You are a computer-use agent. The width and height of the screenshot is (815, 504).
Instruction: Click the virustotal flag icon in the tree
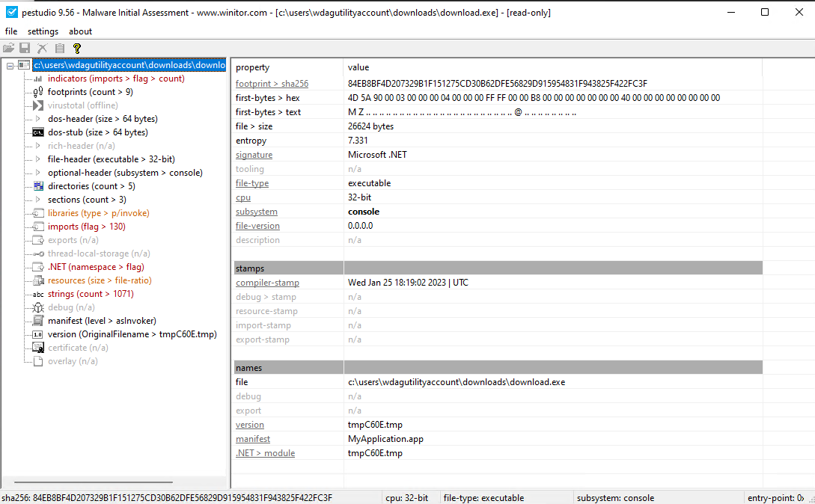click(37, 105)
